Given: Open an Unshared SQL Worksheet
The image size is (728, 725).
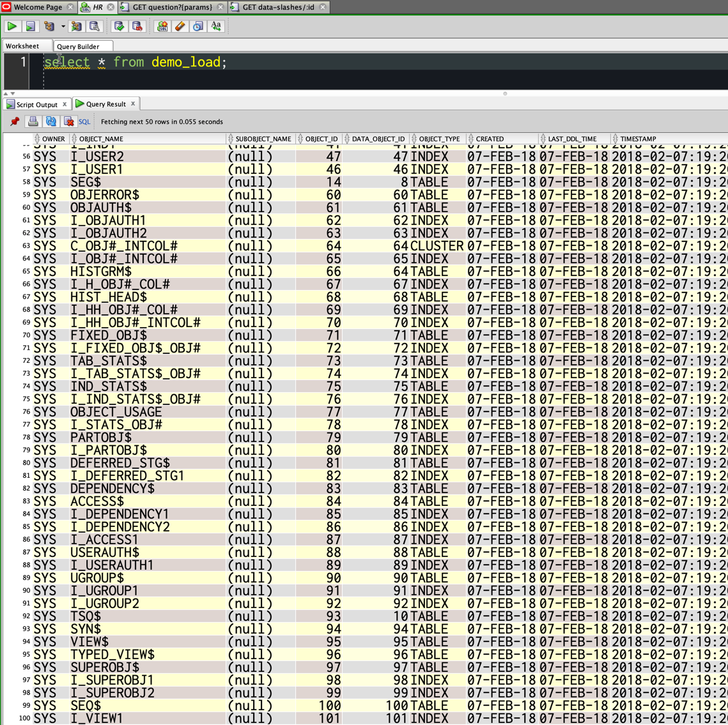Looking at the screenshot, I should [162, 26].
